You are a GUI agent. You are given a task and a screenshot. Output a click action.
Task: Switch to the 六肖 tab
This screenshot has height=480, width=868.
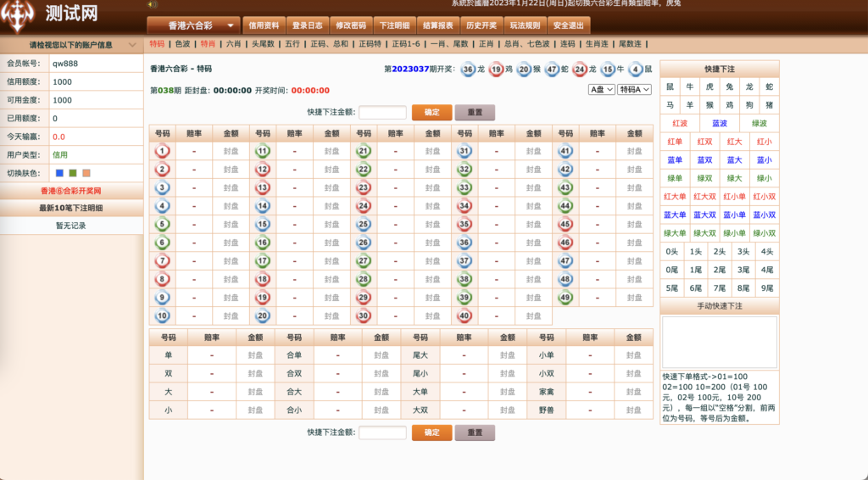click(233, 43)
